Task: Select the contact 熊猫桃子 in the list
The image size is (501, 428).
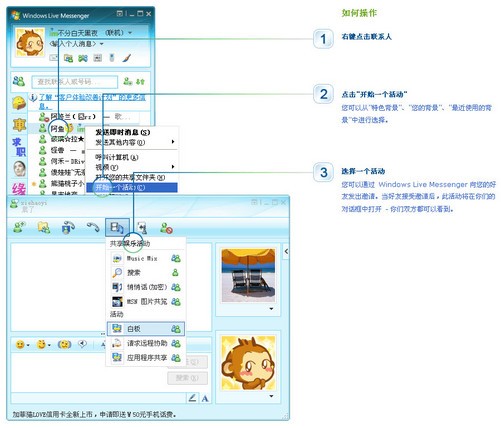Action: coord(61,183)
